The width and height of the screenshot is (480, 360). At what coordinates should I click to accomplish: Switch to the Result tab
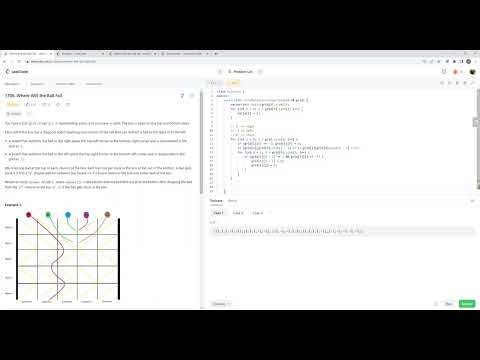pyautogui.click(x=232, y=201)
